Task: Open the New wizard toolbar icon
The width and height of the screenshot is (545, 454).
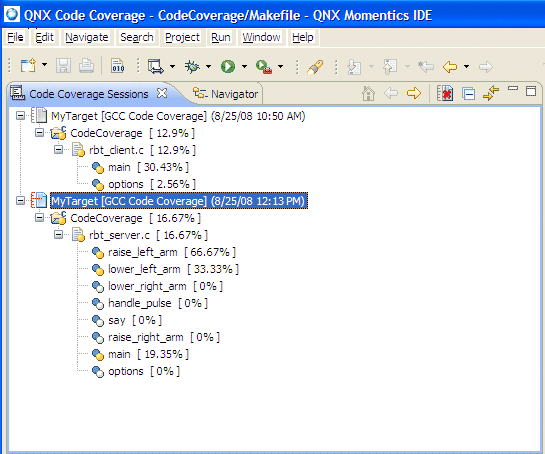Action: coord(28,66)
